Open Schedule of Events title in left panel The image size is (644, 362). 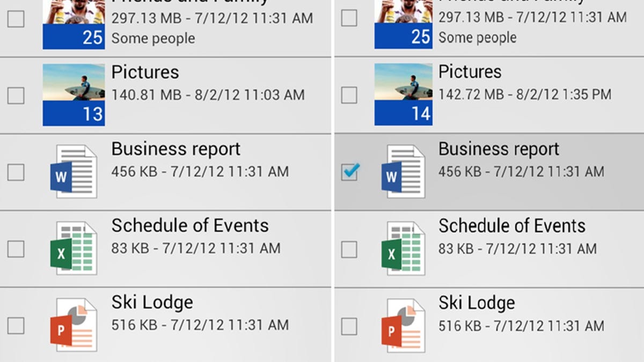(x=190, y=226)
